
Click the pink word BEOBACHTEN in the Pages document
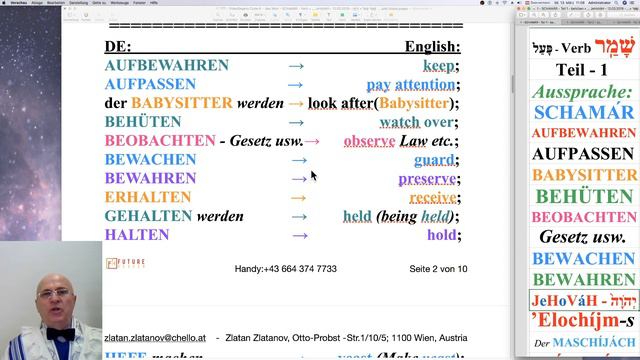pos(160,140)
